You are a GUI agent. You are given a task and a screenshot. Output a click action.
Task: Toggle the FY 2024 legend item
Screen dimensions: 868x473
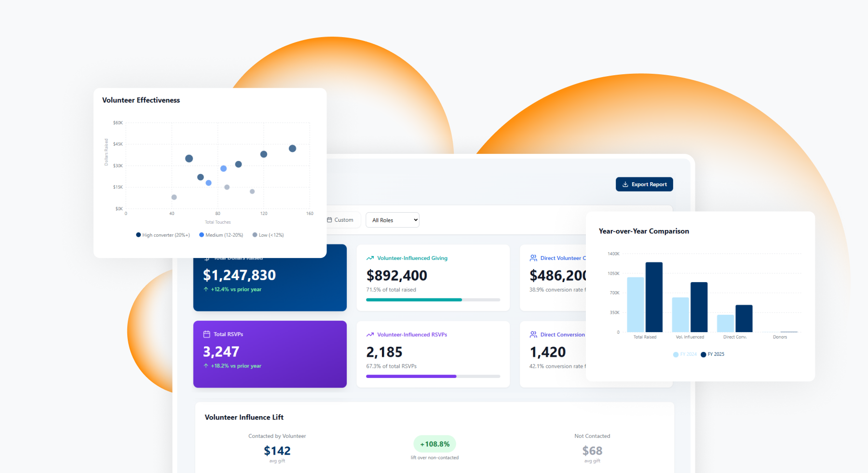pos(685,354)
